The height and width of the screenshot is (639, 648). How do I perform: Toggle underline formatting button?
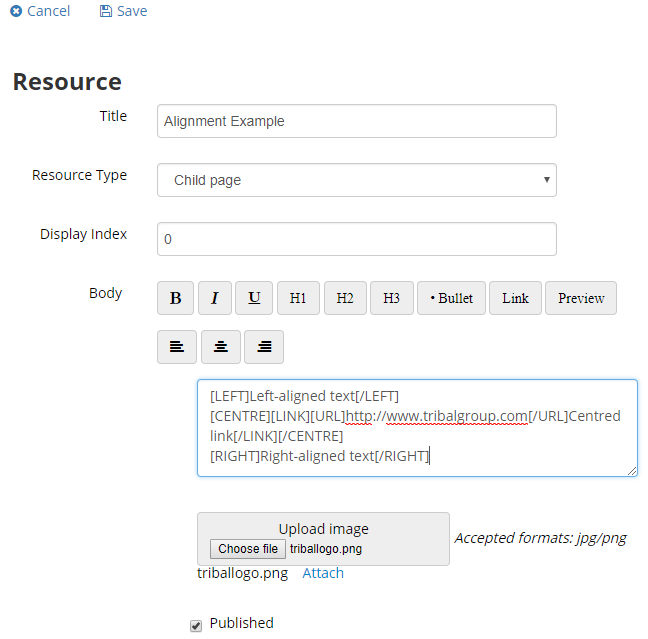point(254,298)
